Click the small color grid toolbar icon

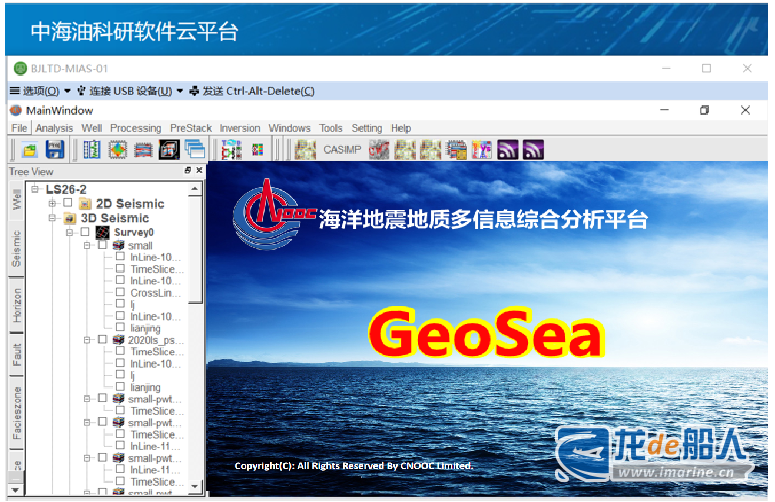(x=258, y=149)
